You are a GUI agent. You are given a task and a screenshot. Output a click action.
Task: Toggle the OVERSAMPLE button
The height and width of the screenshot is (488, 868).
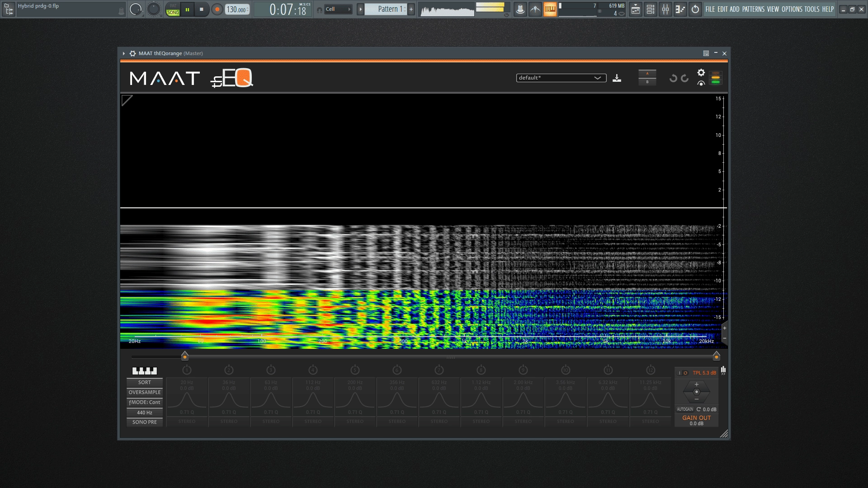click(x=145, y=392)
